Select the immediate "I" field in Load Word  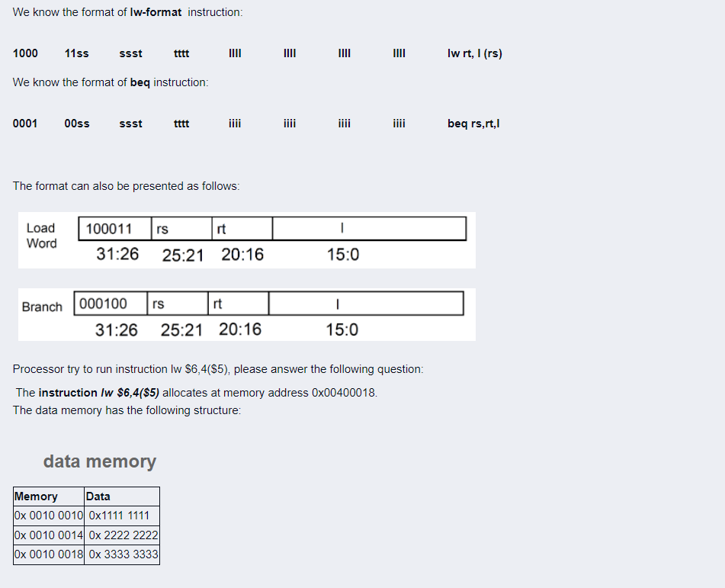click(342, 227)
